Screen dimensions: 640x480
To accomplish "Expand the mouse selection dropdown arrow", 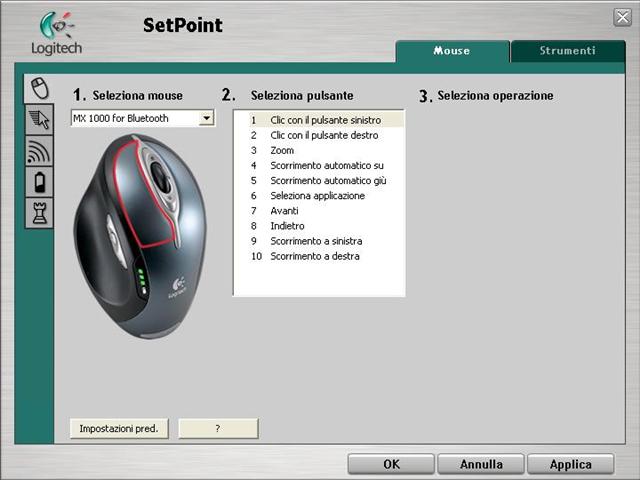I will [x=207, y=118].
